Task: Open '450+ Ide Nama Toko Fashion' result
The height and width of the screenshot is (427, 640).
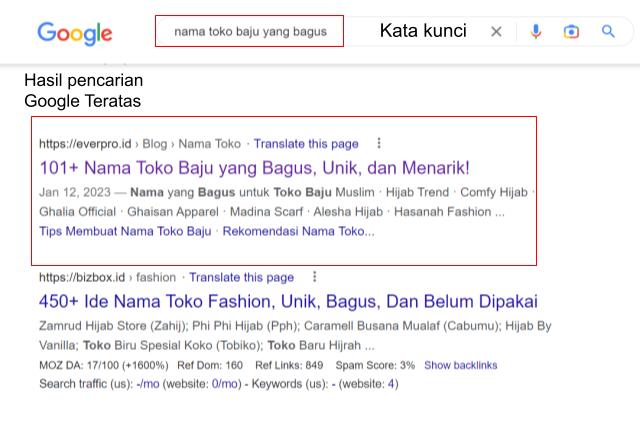Action: coord(288,302)
